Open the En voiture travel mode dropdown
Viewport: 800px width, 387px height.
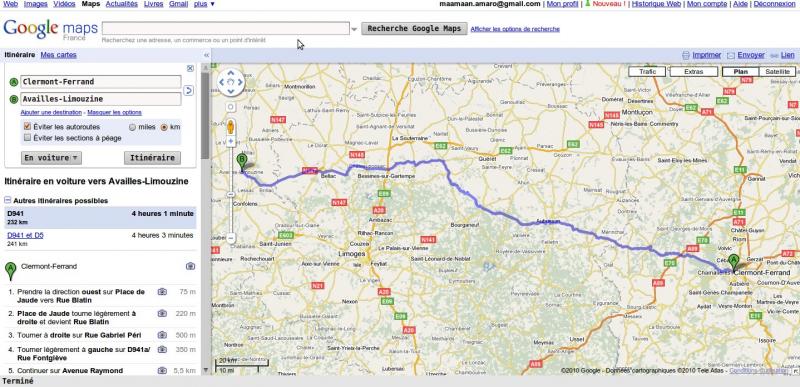(x=52, y=158)
